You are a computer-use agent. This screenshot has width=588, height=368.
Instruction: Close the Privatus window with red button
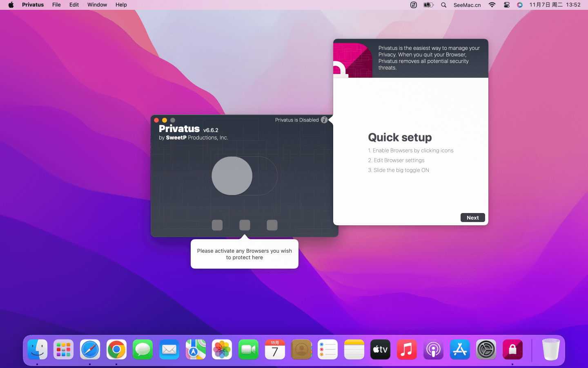(156, 120)
